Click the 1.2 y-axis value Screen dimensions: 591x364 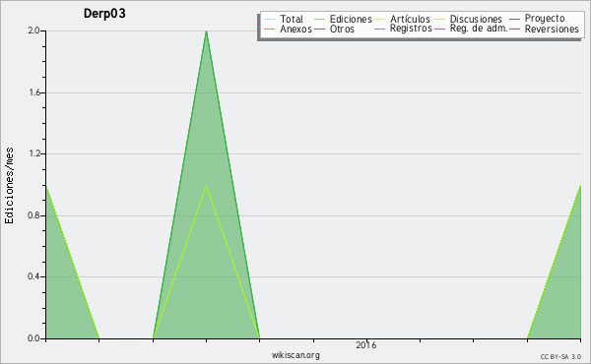(x=33, y=153)
